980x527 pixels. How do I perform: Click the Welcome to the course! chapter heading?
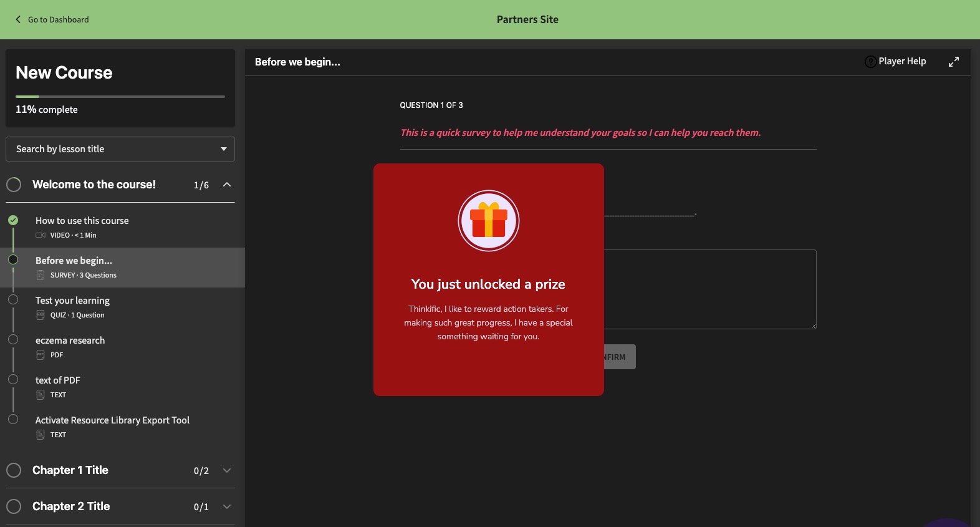click(94, 185)
